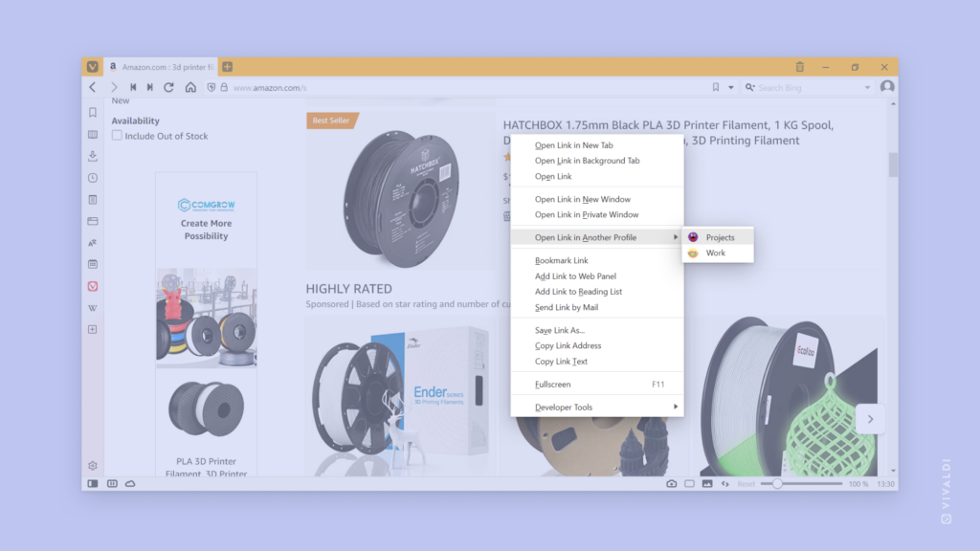Open the Ender filament product image

pyautogui.click(x=400, y=397)
